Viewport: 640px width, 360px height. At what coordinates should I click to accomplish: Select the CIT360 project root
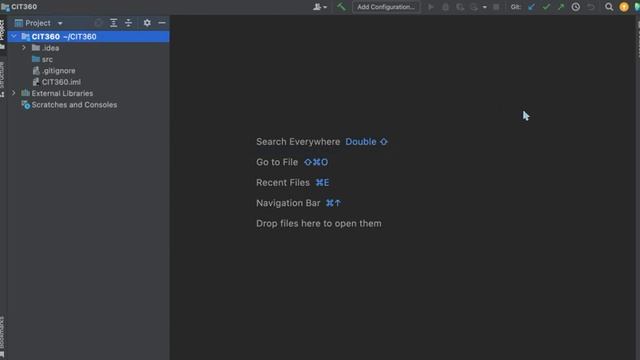88,36
